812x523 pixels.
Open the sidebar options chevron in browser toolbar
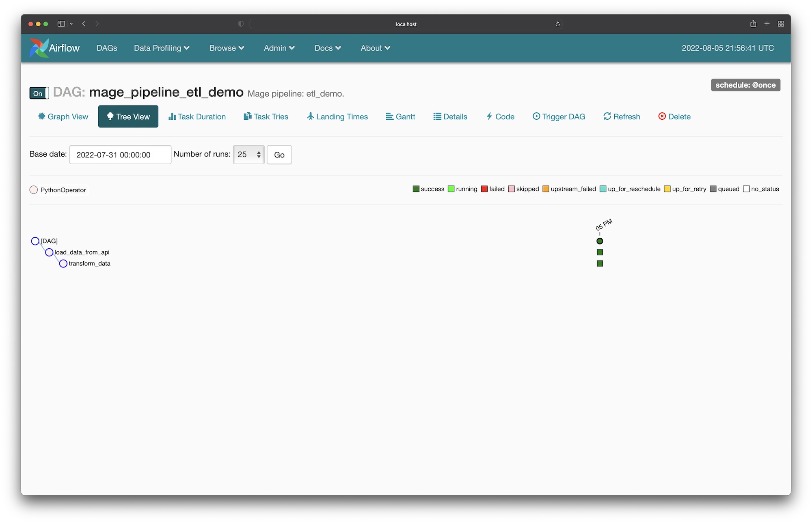point(71,24)
